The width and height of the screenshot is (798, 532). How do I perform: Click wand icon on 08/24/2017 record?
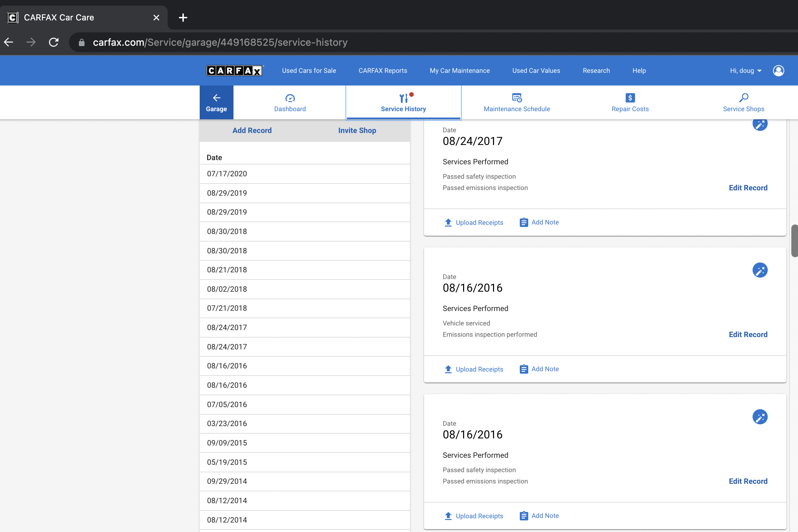pyautogui.click(x=760, y=124)
